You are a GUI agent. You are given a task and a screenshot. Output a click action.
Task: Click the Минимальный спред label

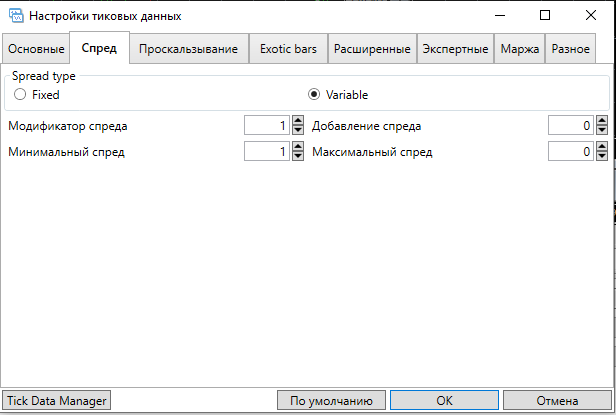[66, 152]
